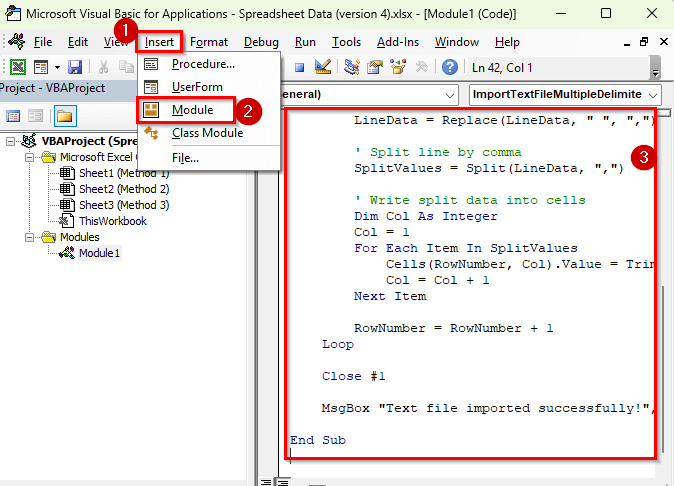Open the Debug menu
This screenshot has height=486, width=674.
tap(261, 42)
